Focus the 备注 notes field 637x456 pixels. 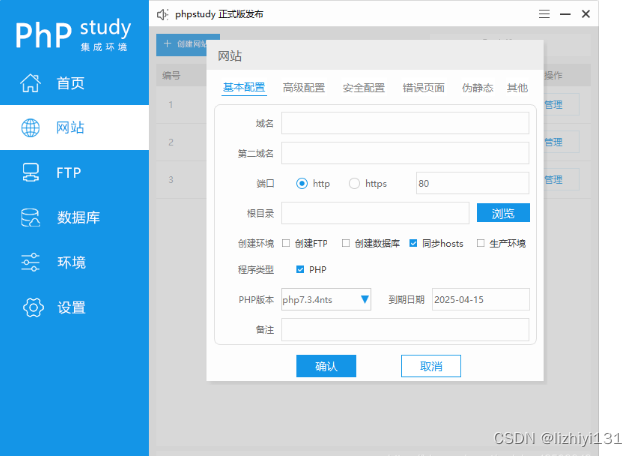click(405, 330)
